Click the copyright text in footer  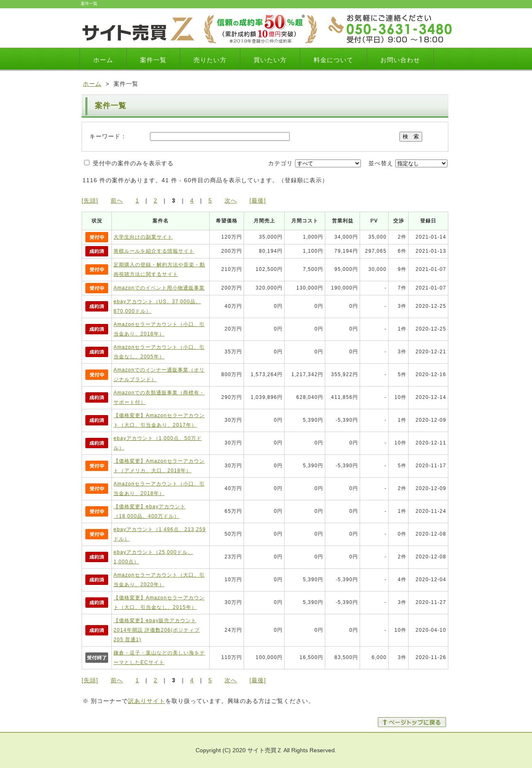(x=266, y=750)
